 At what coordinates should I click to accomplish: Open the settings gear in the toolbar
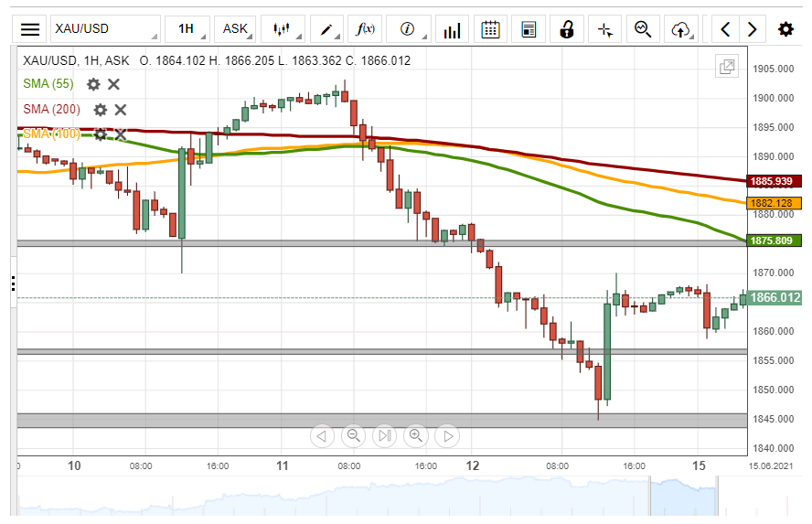785,29
